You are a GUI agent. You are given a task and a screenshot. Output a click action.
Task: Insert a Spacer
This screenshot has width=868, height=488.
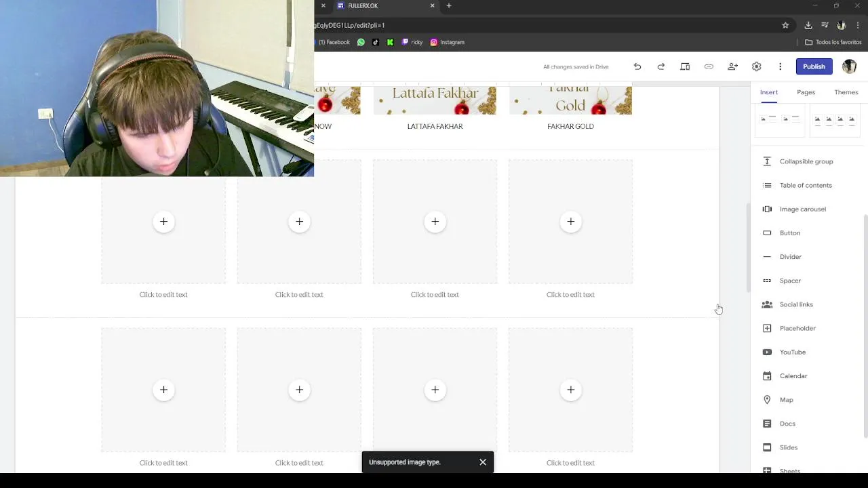coord(790,281)
